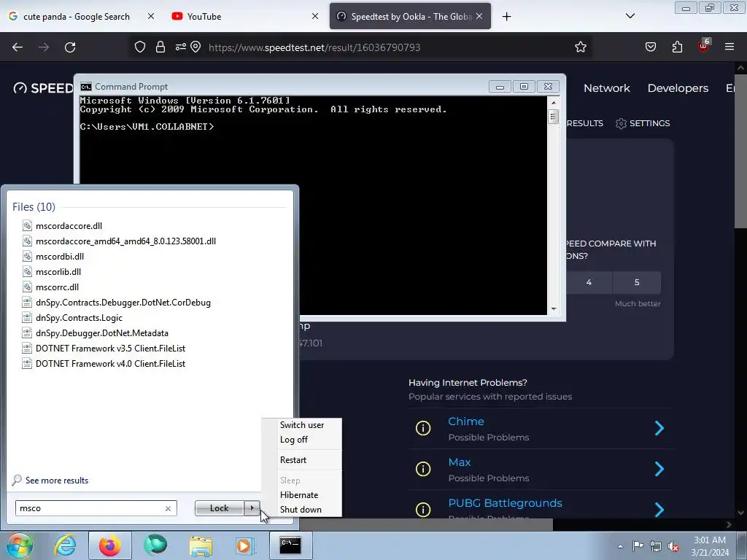The image size is (747, 560).
Task: Select rating 4 on speed comparison
Action: pyautogui.click(x=589, y=282)
